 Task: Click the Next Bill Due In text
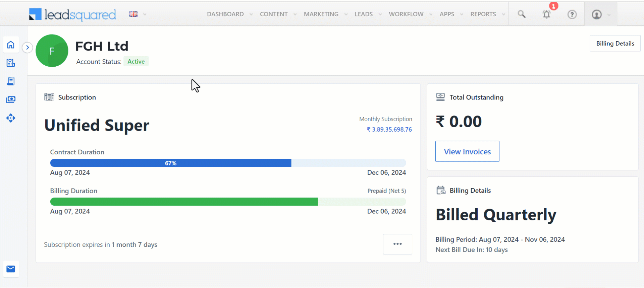click(x=472, y=250)
